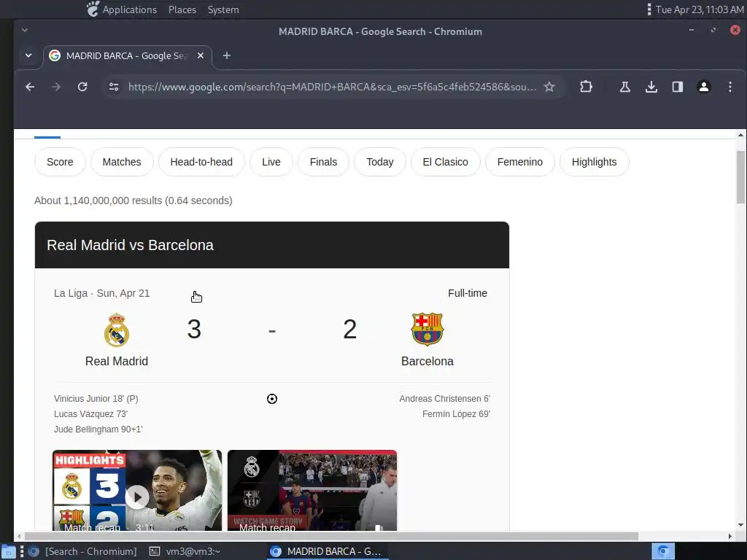The image size is (747, 560).
Task: Click the Barcelona team name
Action: [427, 362]
